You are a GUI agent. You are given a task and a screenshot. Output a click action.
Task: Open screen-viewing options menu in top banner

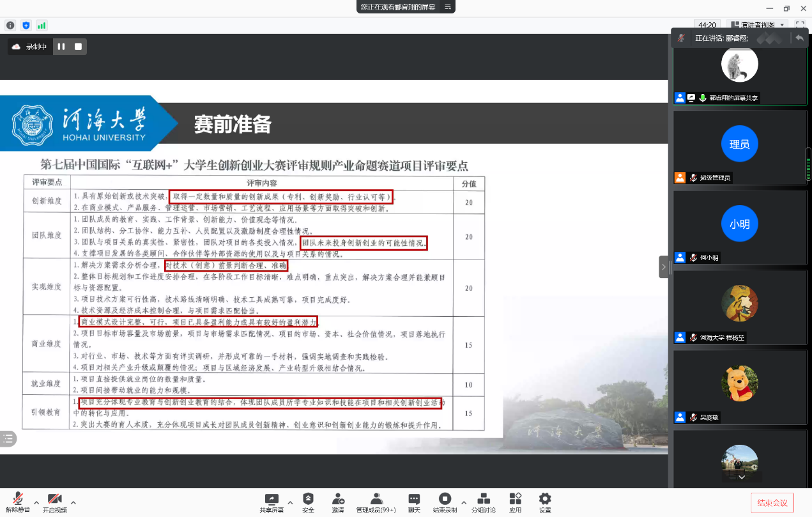click(x=448, y=6)
